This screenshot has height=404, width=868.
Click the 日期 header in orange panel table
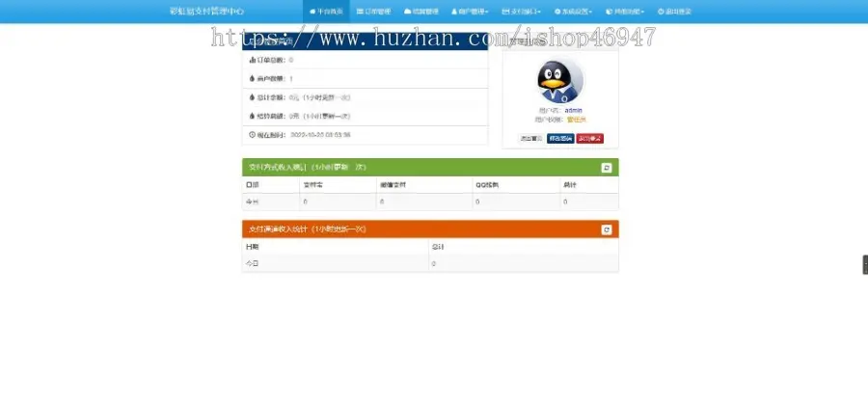click(252, 247)
